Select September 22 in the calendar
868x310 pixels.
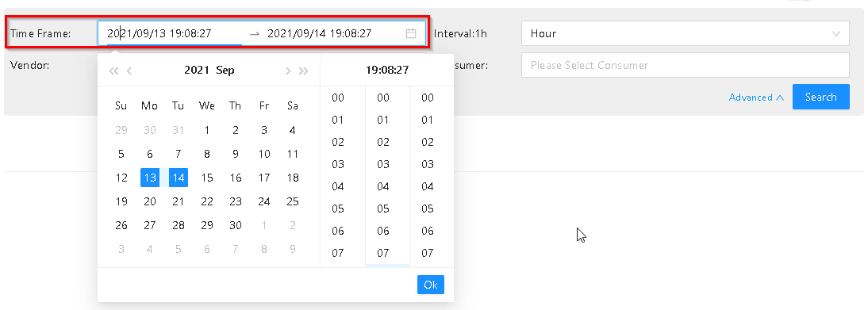[207, 201]
